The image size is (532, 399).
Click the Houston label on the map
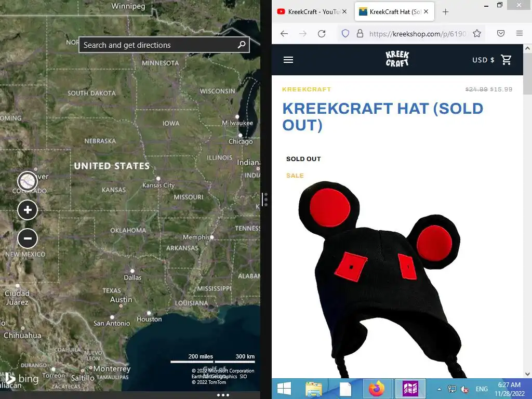(149, 319)
